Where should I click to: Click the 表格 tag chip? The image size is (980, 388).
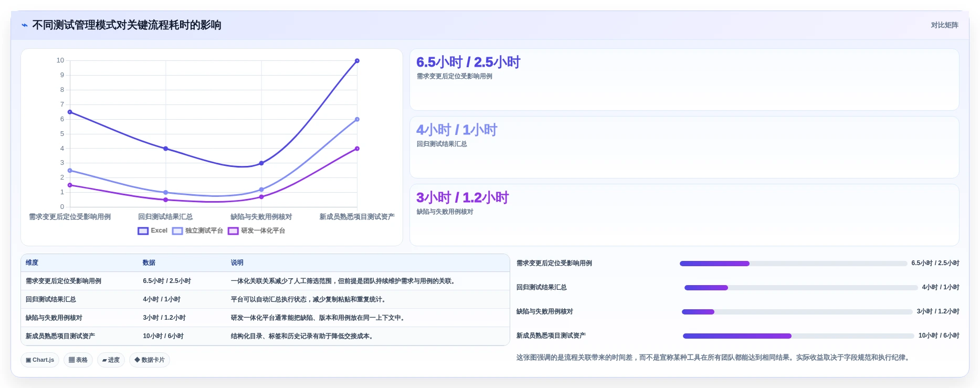(x=78, y=360)
